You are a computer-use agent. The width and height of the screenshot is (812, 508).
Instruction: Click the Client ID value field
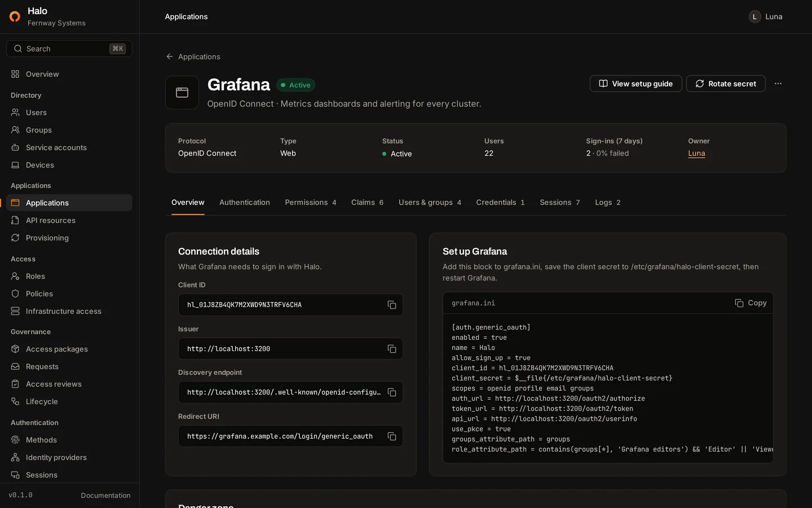(290, 305)
